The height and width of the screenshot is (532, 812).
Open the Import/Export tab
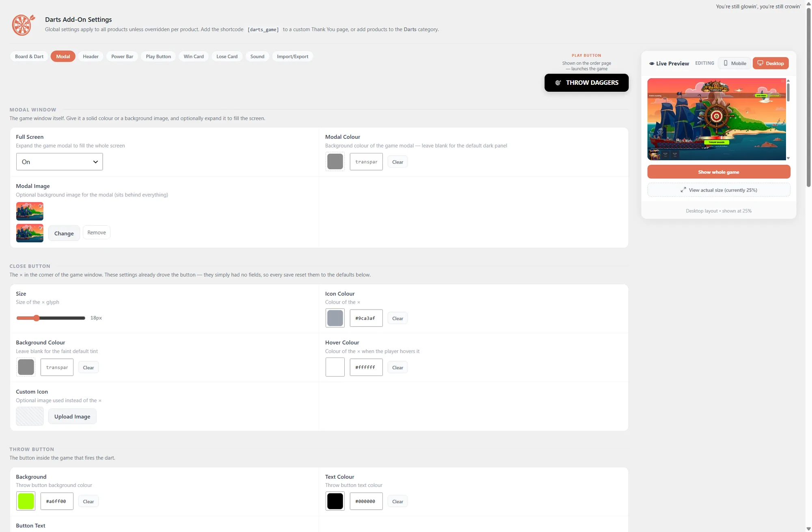tap(293, 56)
